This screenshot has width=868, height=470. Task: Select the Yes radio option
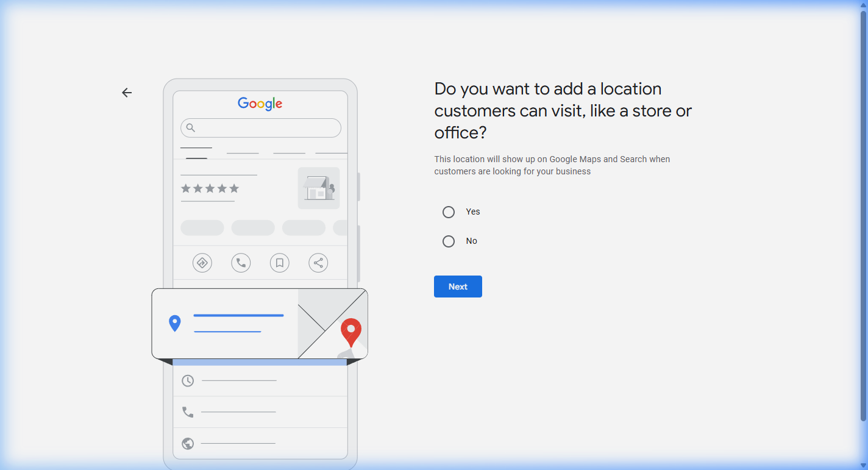(x=449, y=212)
